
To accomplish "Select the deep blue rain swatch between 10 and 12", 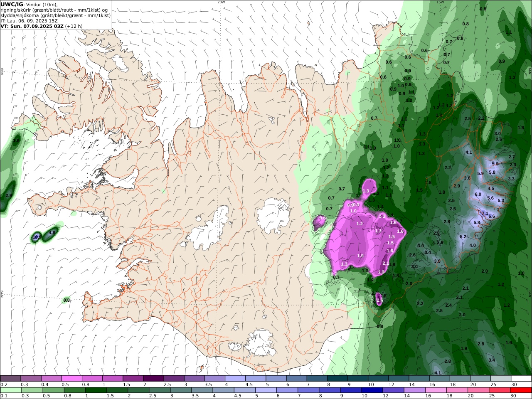I will click(372, 390).
